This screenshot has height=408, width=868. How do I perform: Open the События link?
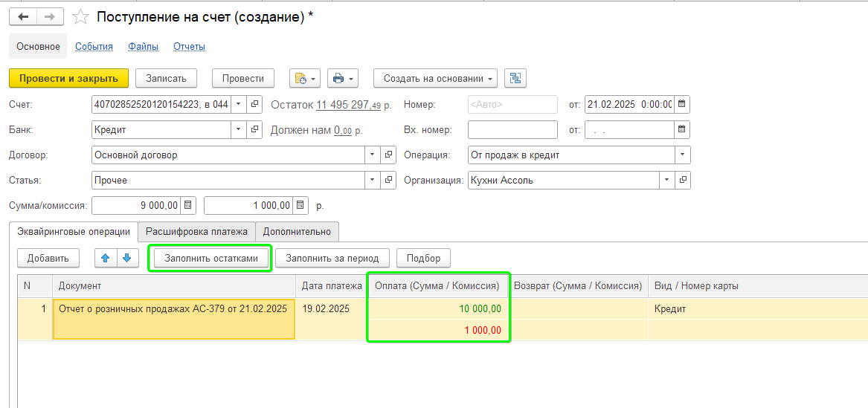(x=94, y=46)
